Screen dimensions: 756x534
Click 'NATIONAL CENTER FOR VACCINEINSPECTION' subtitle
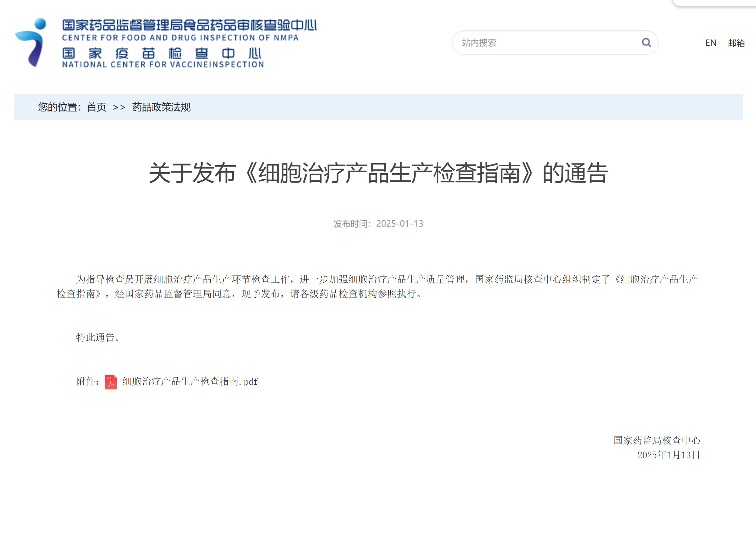(x=163, y=65)
